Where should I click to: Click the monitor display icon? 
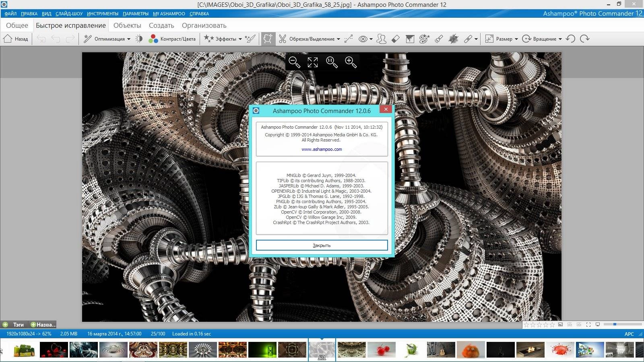(598, 325)
